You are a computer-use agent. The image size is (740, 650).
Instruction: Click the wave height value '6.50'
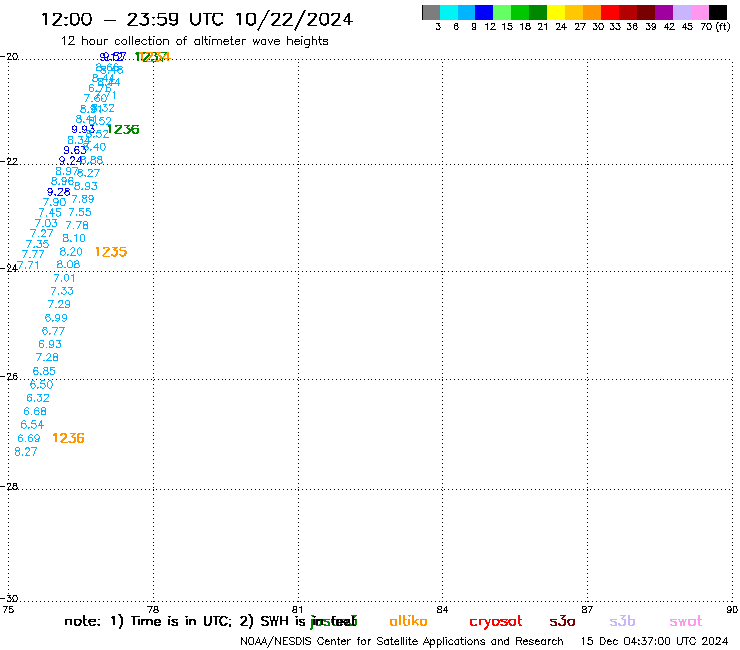[x=42, y=385]
